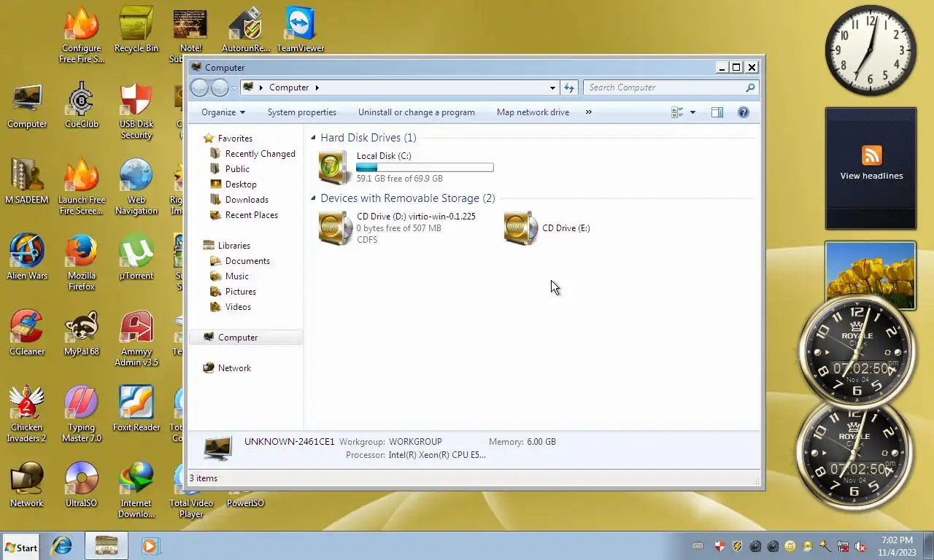Click muted volume tray icon
The height and width of the screenshot is (560, 934).
point(860,546)
